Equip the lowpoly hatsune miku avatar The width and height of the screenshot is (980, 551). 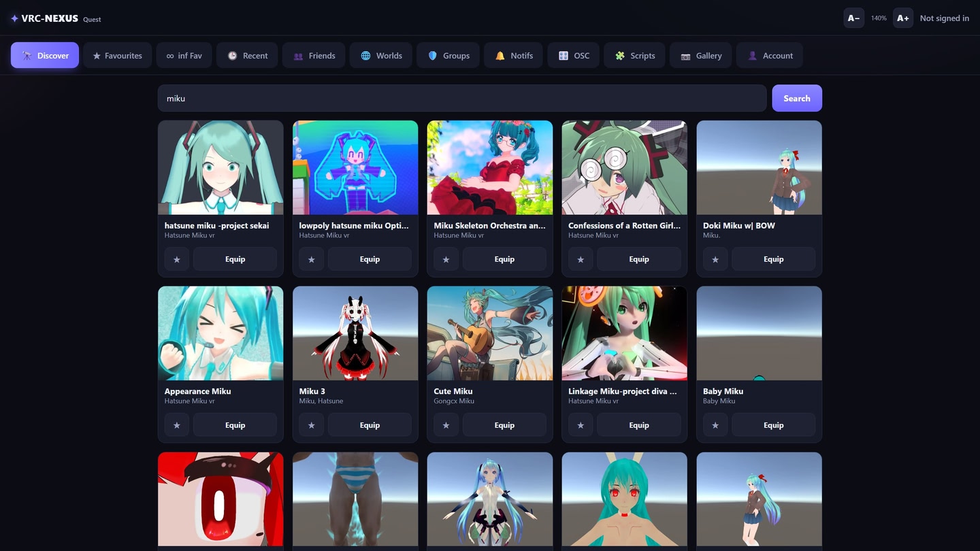370,259
